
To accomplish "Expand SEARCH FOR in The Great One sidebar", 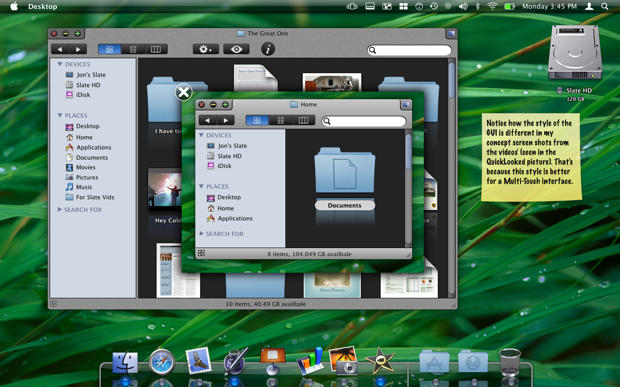I will (x=60, y=209).
